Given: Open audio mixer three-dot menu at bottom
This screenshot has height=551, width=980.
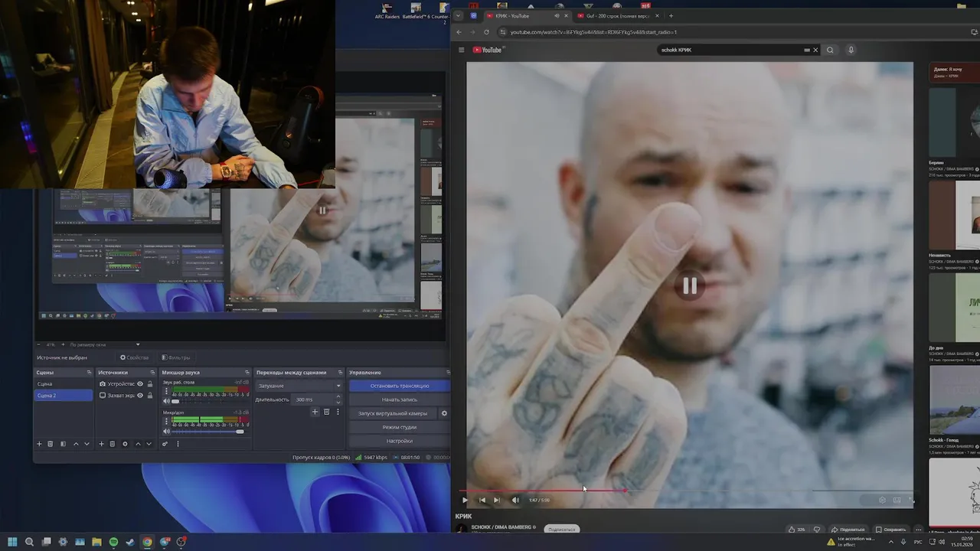Looking at the screenshot, I should click(x=178, y=444).
